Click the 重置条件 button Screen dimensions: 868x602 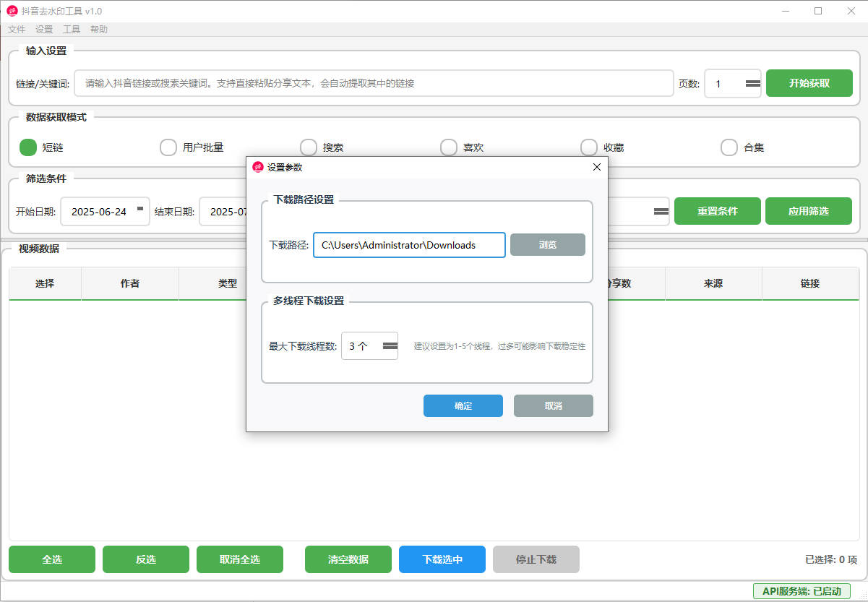tap(718, 211)
